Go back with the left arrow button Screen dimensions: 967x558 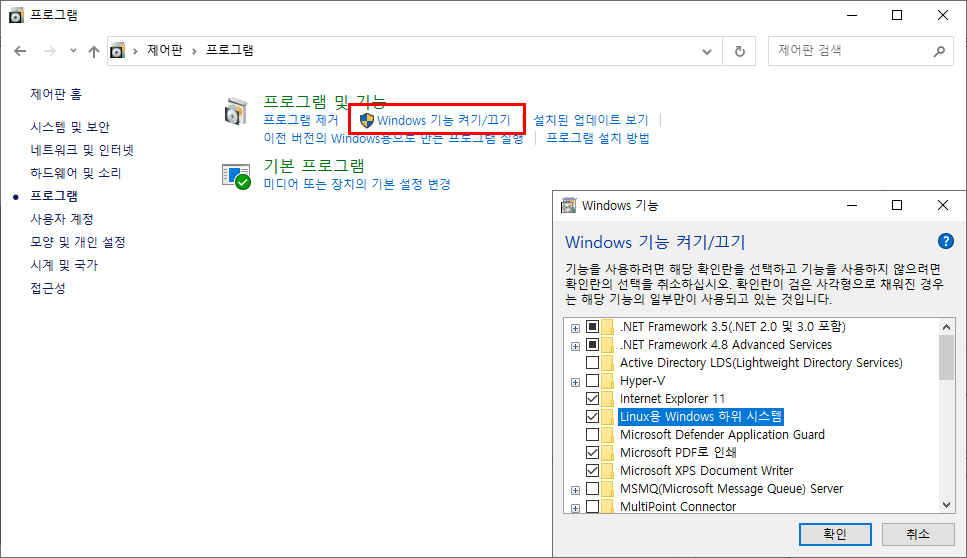(20, 51)
